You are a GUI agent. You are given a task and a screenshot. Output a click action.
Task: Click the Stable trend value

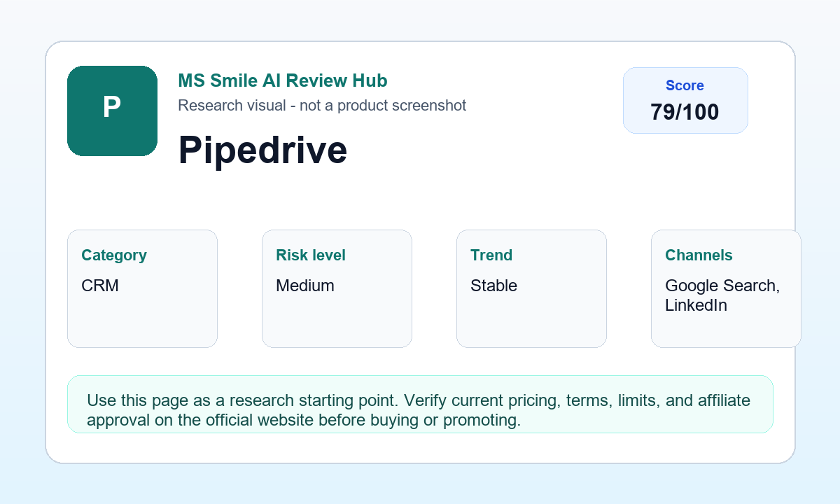[493, 286]
